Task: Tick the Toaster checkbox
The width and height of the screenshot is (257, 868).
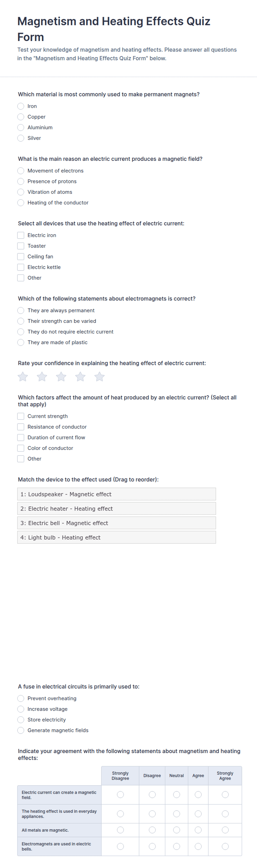Action: (21, 246)
